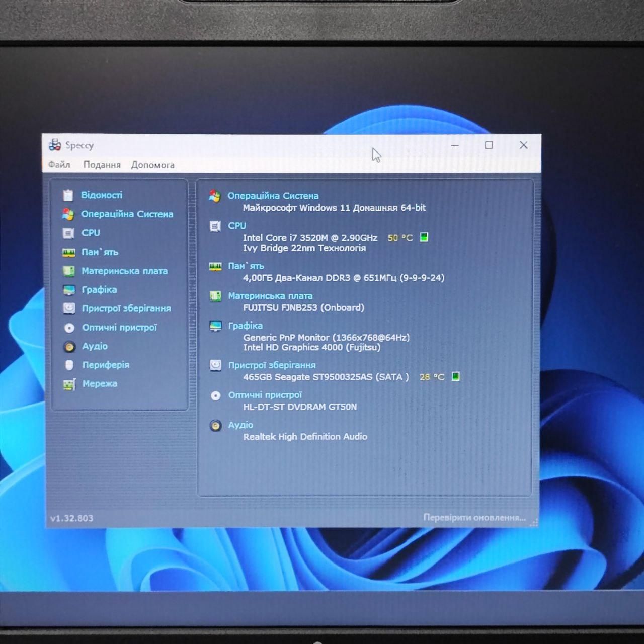Minimize the Speccy window
Viewport: 644px width, 644px height.
pyautogui.click(x=455, y=145)
